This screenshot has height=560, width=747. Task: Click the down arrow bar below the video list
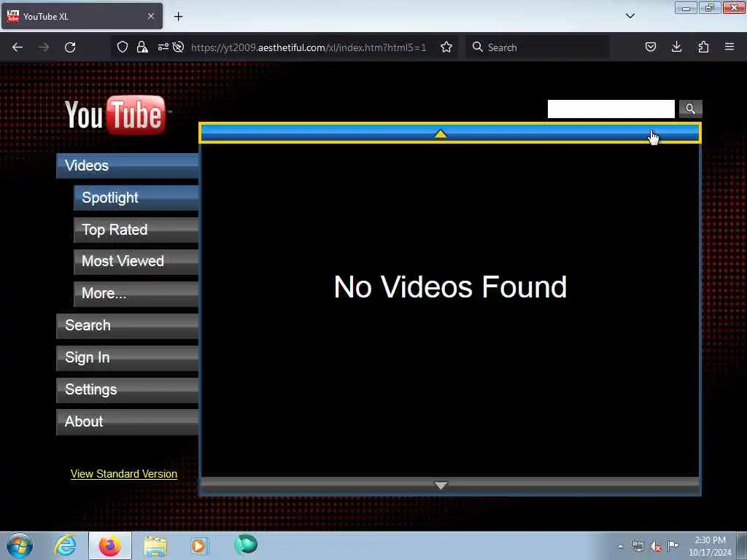pyautogui.click(x=449, y=485)
